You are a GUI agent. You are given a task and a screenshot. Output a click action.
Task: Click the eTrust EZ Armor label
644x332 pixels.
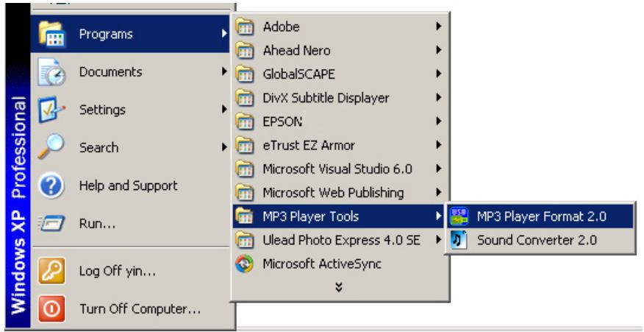[x=309, y=145]
